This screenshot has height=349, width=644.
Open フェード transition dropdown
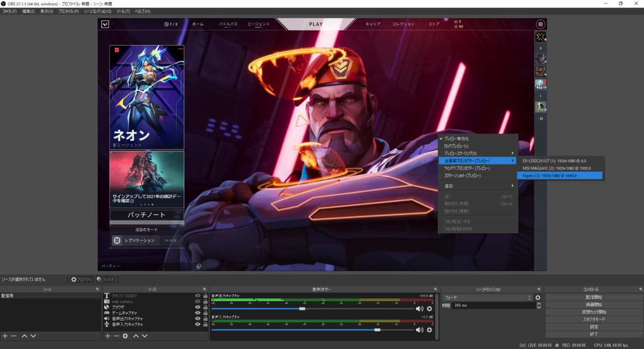pos(487,297)
